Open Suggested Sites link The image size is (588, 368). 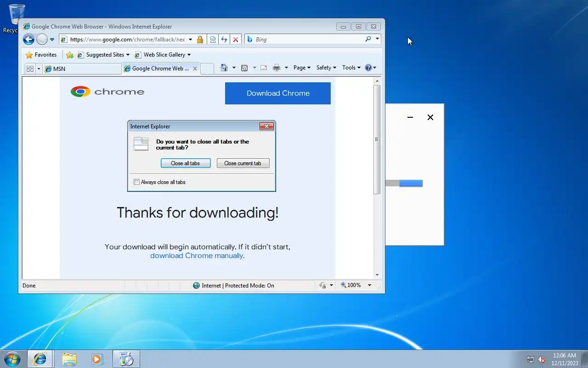103,55
